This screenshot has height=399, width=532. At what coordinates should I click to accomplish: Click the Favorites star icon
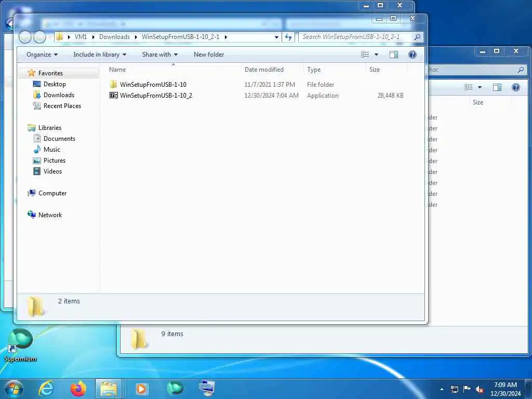32,73
